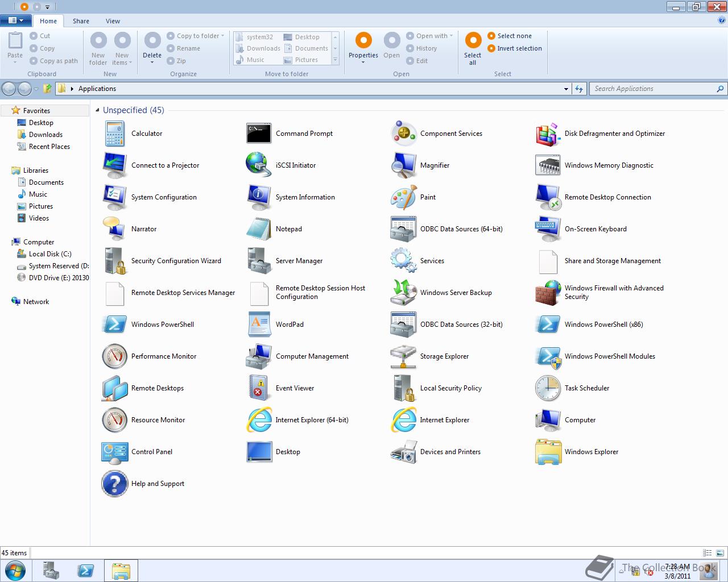Click the Applications breadcrumb chevron
The width and height of the screenshot is (728, 582).
[72, 89]
